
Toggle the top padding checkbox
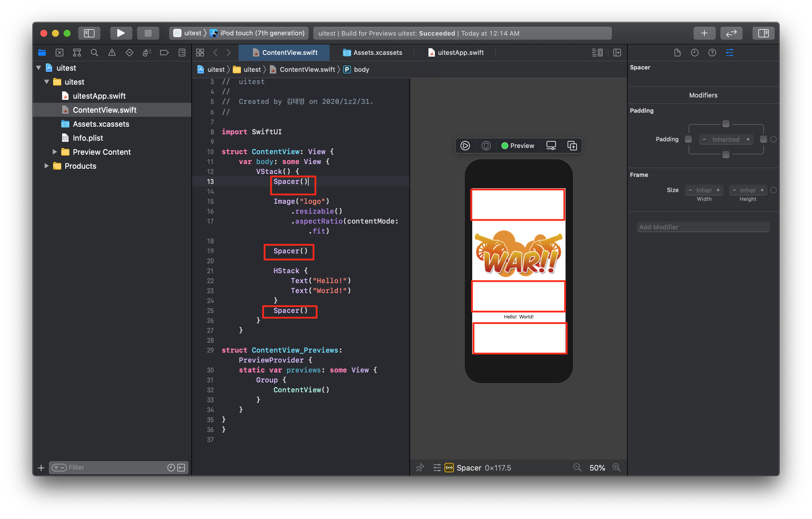[x=726, y=124]
